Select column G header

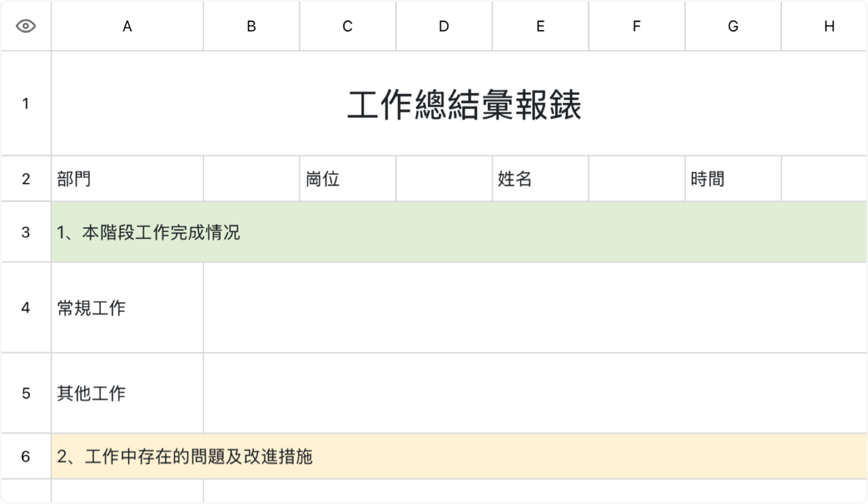[733, 26]
